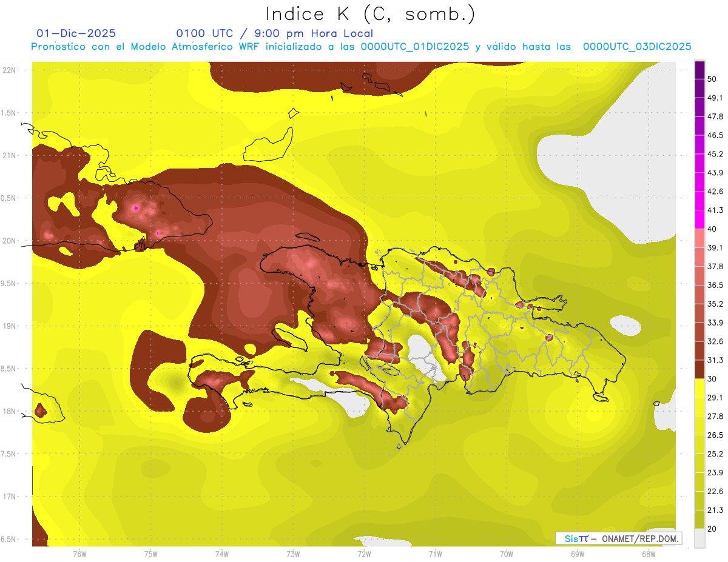Click the "36.5" colorbar label
This screenshot has height=562, width=728.
point(715,285)
